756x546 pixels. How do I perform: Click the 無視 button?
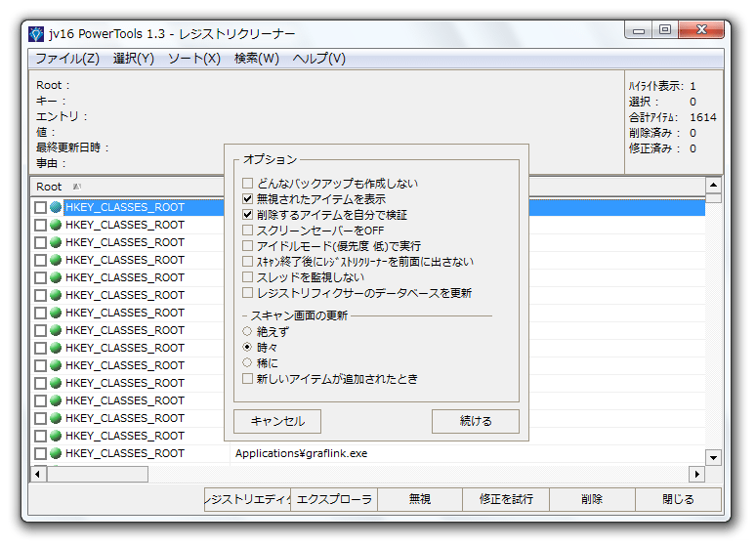[x=420, y=499]
